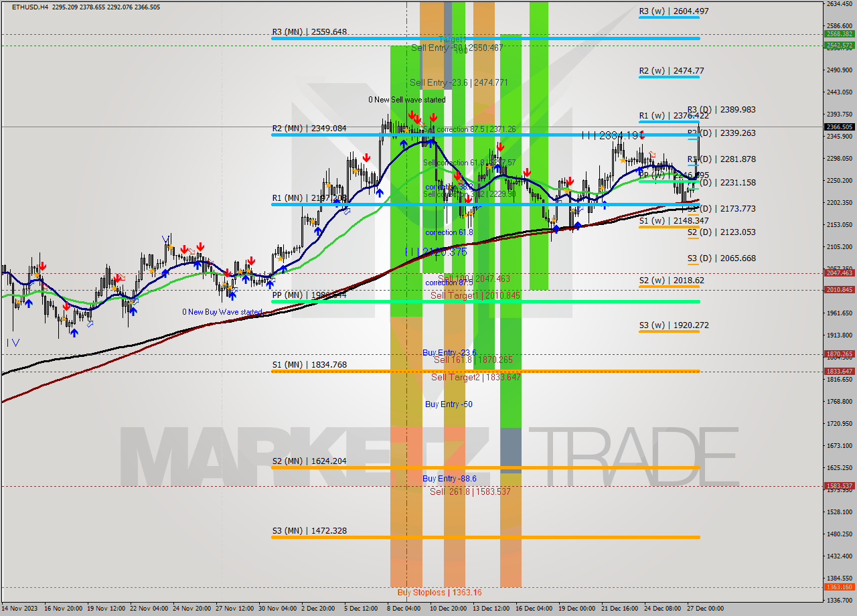Click the '27 Dec 00:00' time axis label
This screenshot has width=857, height=616.
706,609
